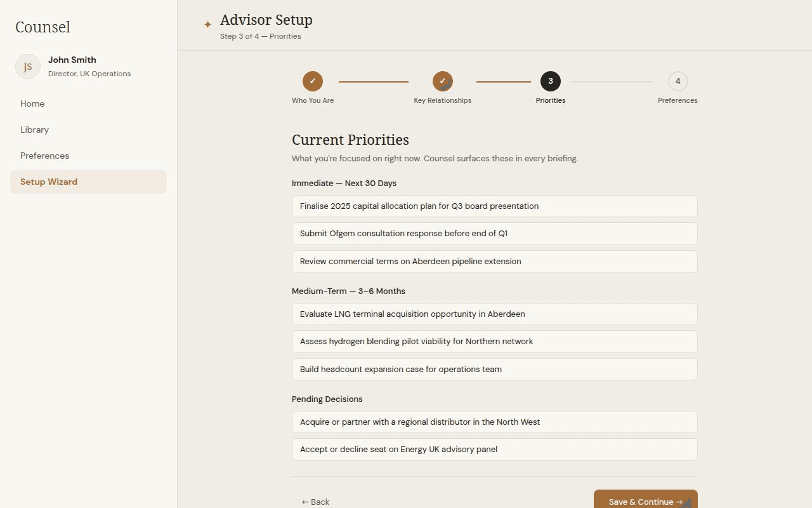
Task: Click the Priorities step 3 circle
Action: (x=551, y=81)
